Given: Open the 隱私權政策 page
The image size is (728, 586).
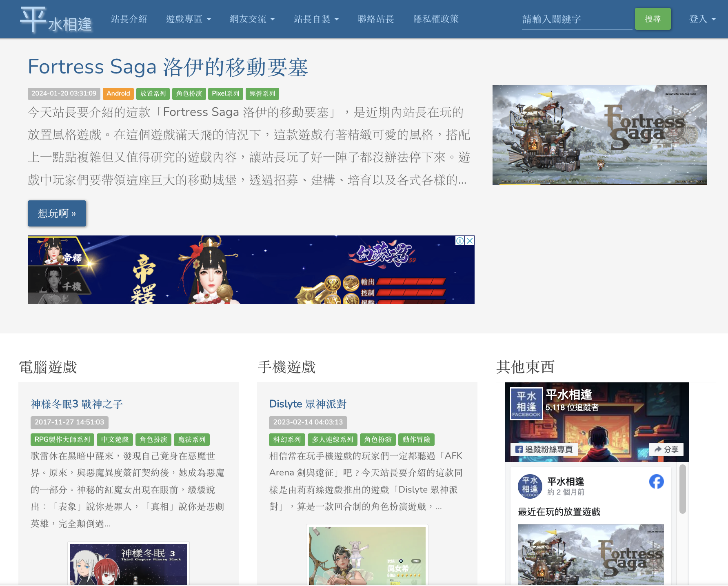Looking at the screenshot, I should [x=435, y=19].
